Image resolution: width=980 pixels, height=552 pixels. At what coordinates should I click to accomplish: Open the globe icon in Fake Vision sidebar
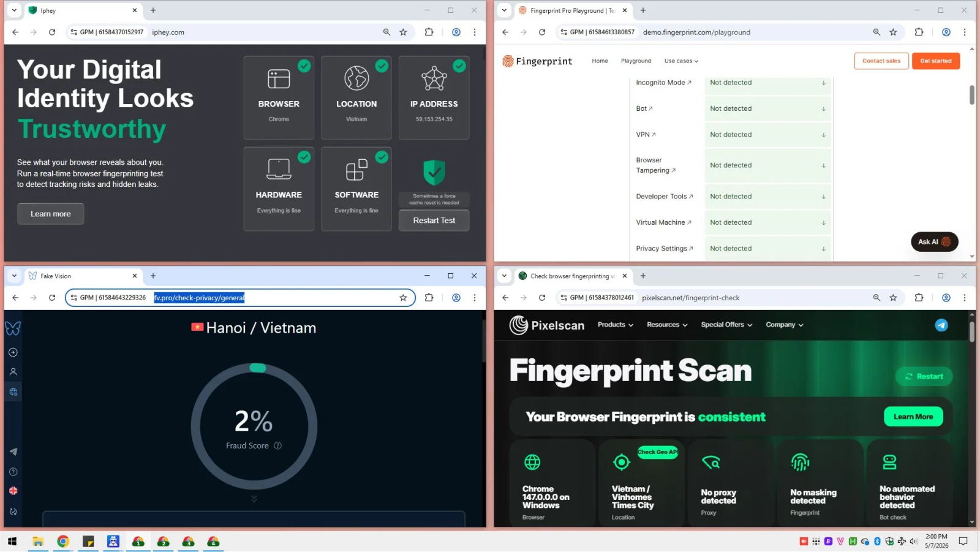13,392
